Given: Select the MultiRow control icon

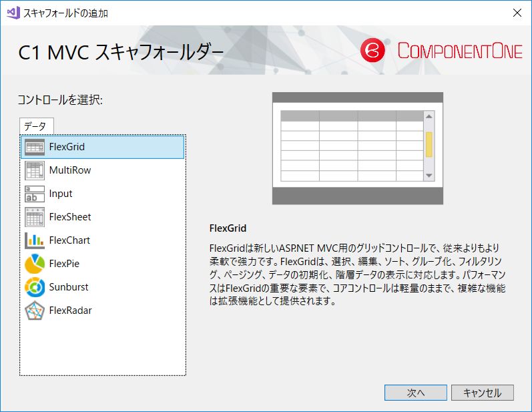Looking at the screenshot, I should [x=35, y=170].
